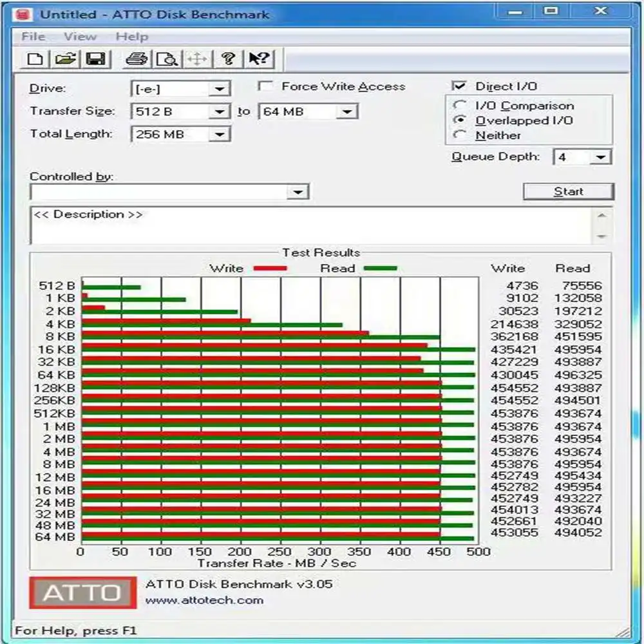Viewport: 644px width, 644px height.
Task: Click write value 435421
Action: pyautogui.click(x=514, y=350)
